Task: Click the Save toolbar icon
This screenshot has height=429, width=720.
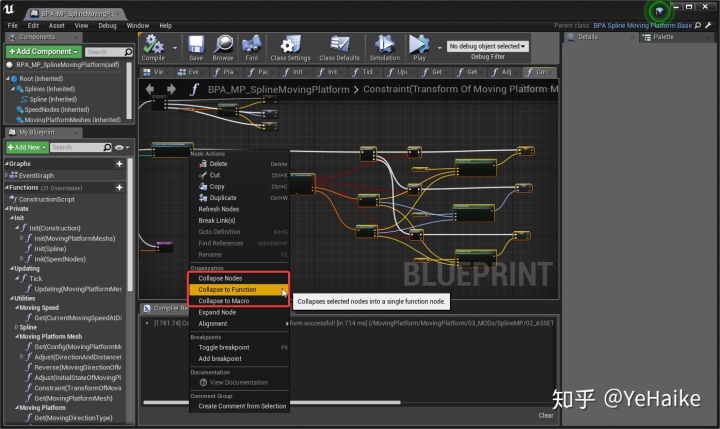Action: [x=196, y=48]
